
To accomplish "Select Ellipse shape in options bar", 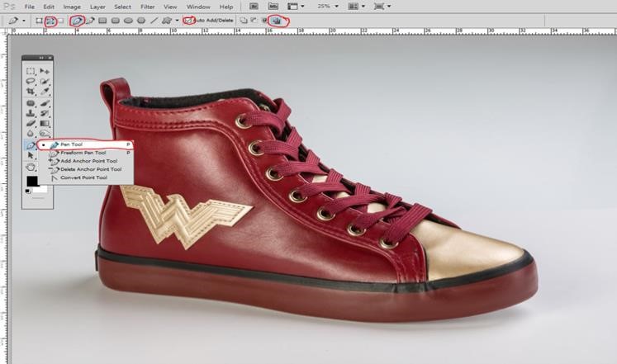I will pos(128,21).
